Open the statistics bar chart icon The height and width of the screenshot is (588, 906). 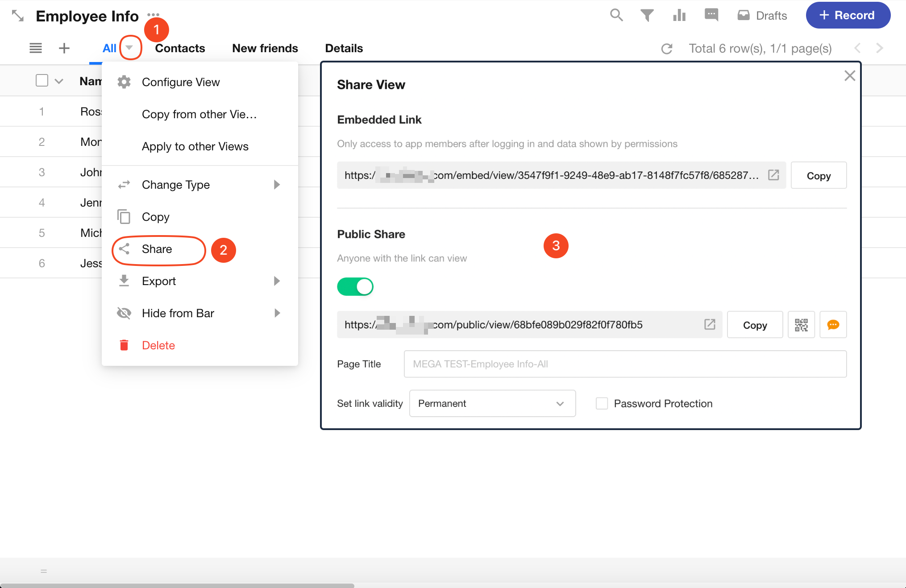(679, 15)
